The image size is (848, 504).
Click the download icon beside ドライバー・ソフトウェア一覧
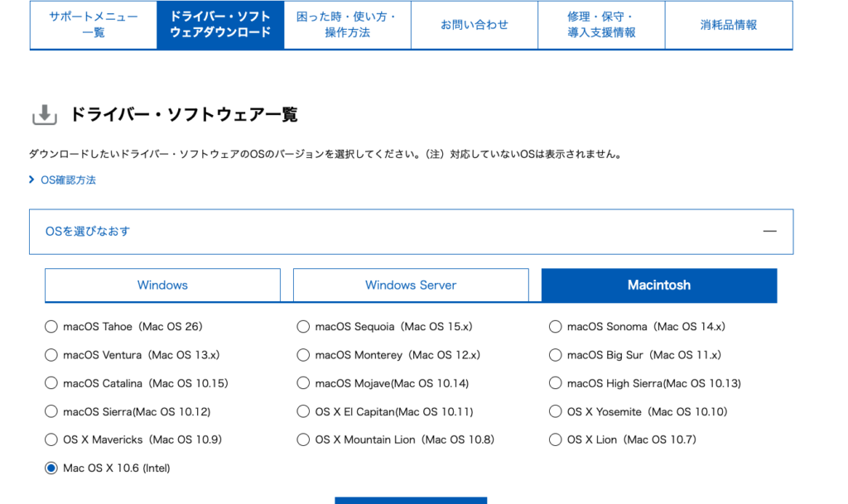[x=44, y=115]
